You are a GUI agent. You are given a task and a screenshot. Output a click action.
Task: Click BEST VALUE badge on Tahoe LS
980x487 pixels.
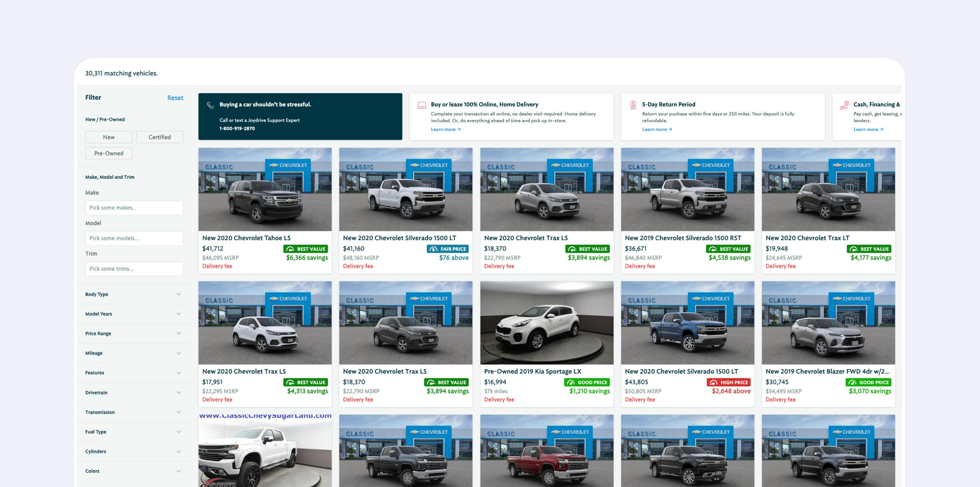pyautogui.click(x=305, y=249)
